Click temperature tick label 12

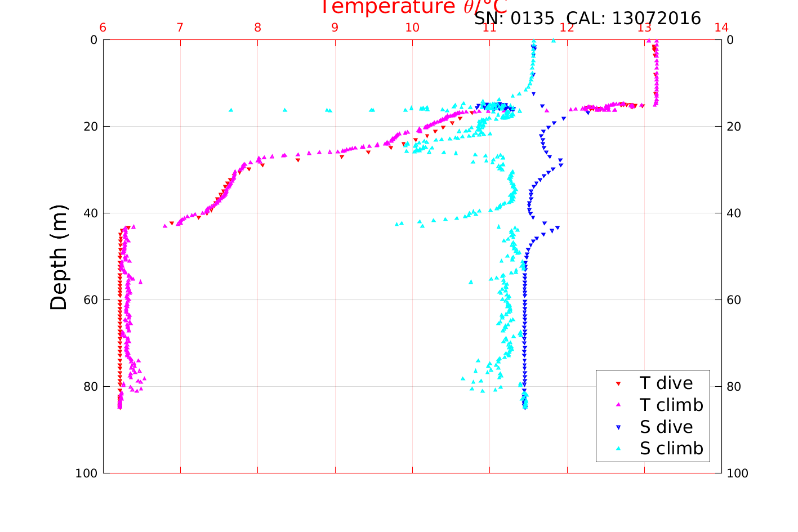[x=567, y=28]
